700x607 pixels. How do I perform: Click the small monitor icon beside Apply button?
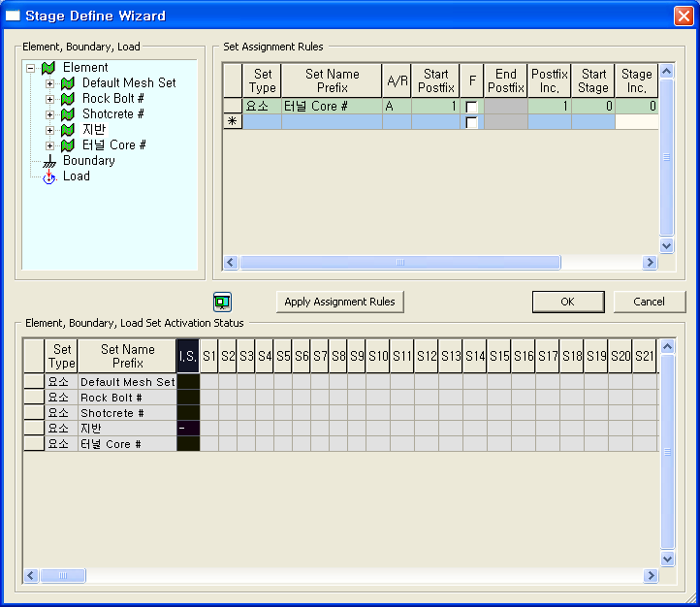(222, 302)
